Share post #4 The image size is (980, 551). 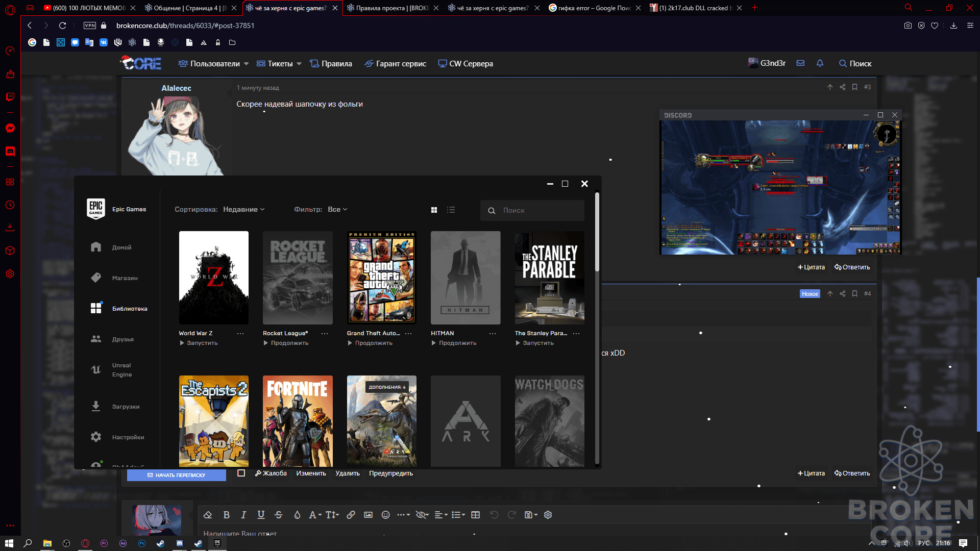(x=843, y=294)
